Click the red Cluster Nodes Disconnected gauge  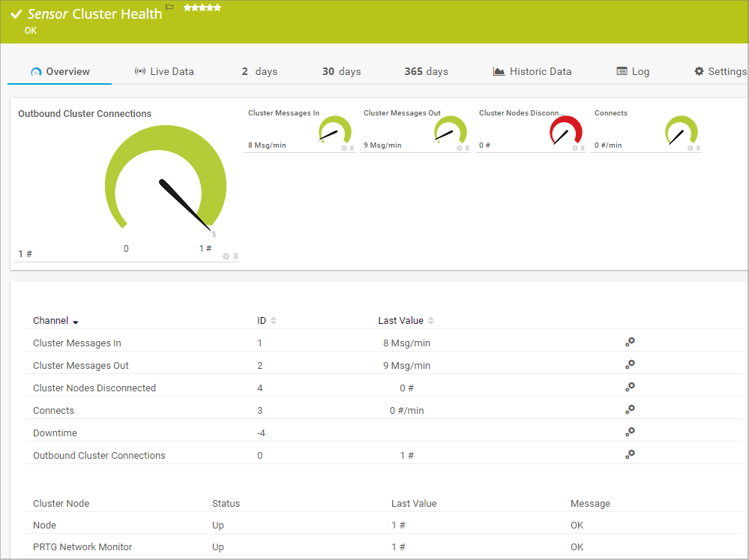(x=565, y=130)
